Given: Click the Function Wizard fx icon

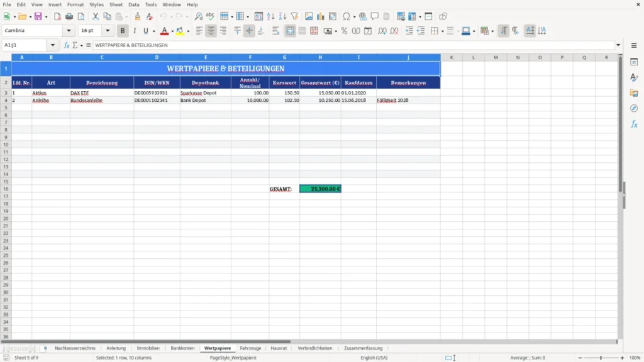Looking at the screenshot, I should point(67,45).
